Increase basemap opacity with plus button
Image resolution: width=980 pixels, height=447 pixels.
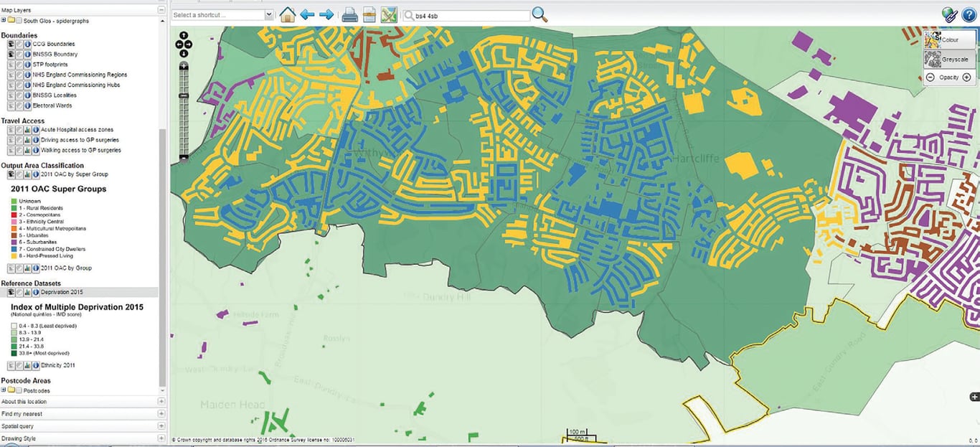966,77
